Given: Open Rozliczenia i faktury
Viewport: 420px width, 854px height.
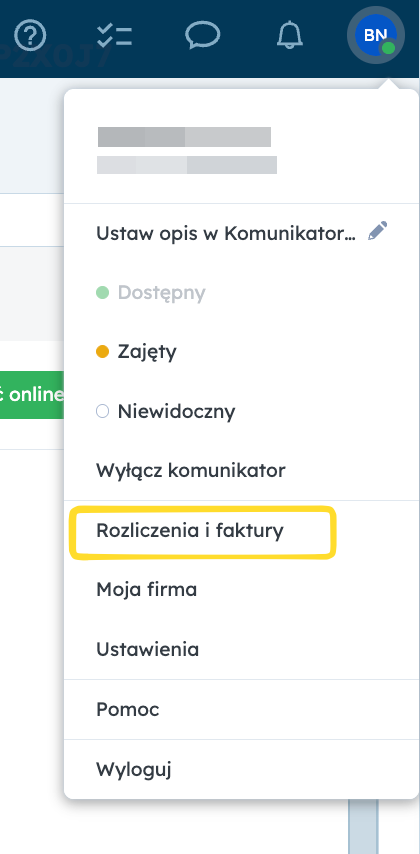Looking at the screenshot, I should 190,530.
